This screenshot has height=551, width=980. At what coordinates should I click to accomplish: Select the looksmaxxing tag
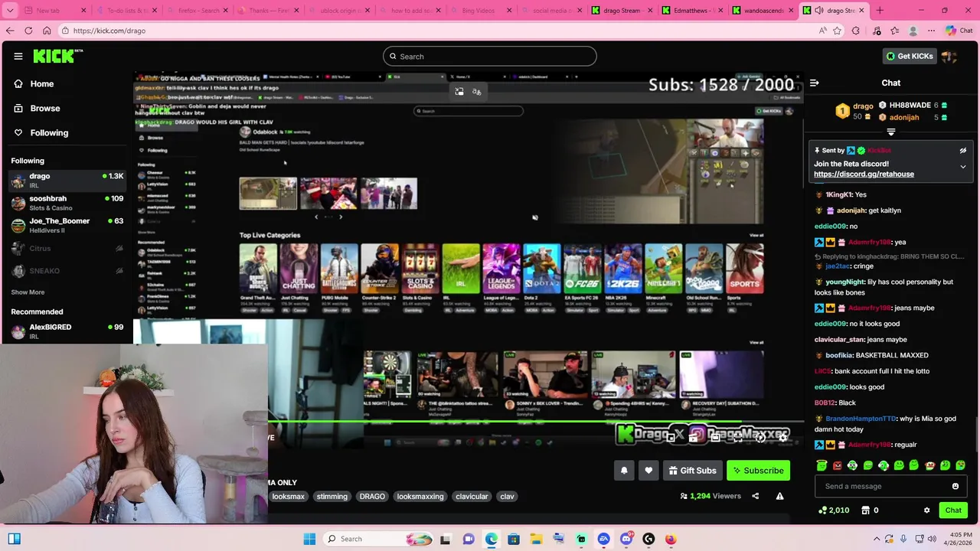[x=420, y=497]
